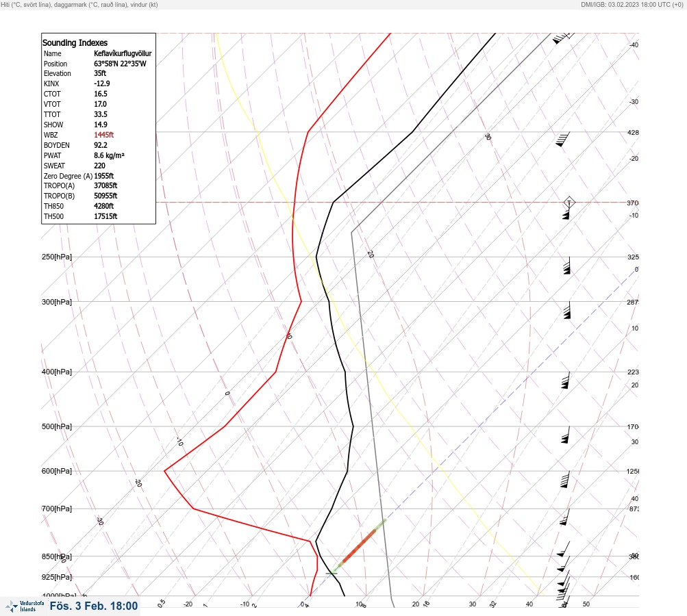Select the wind barb at 700 hPa level
This screenshot has width=687, height=616.
pyautogui.click(x=565, y=517)
